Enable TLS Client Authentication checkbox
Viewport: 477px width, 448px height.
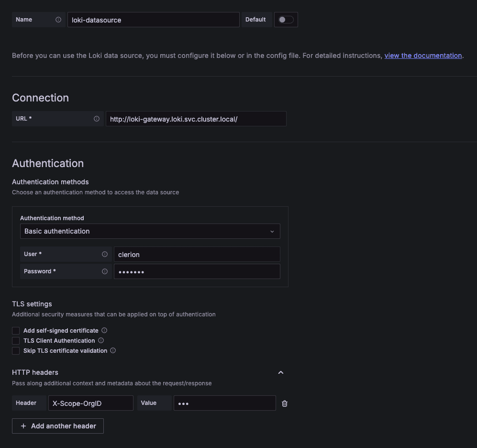16,341
